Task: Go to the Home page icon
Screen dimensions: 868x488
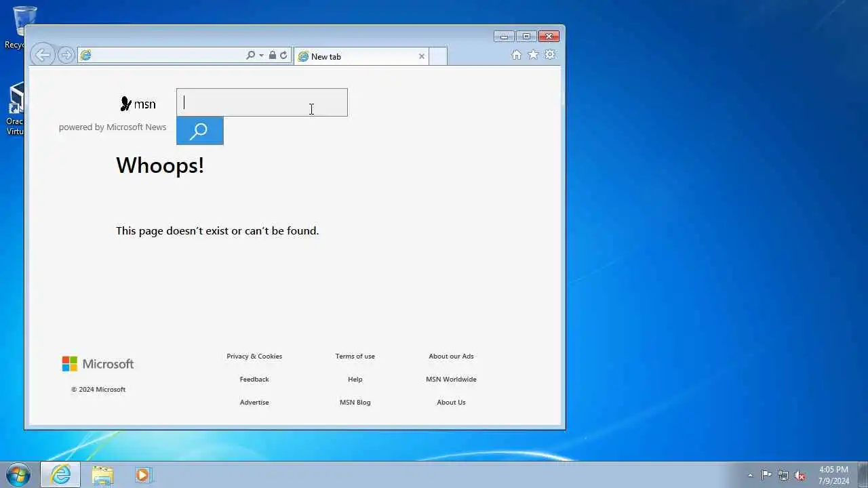Action: [517, 55]
